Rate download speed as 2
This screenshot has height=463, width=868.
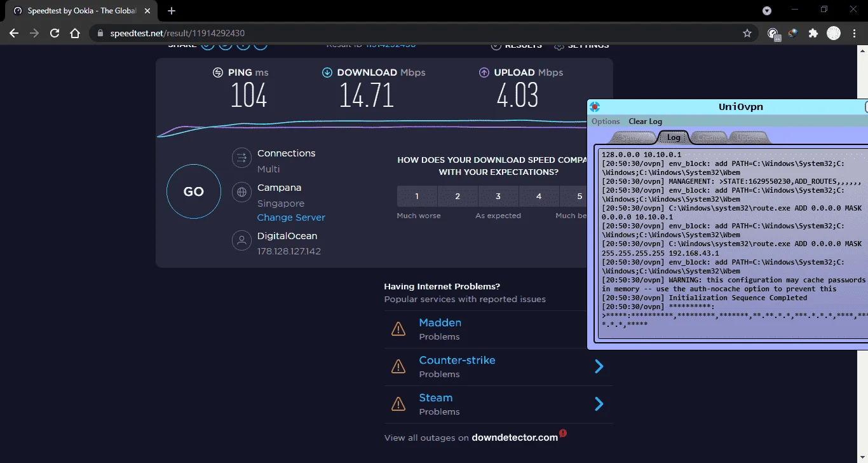tap(458, 197)
